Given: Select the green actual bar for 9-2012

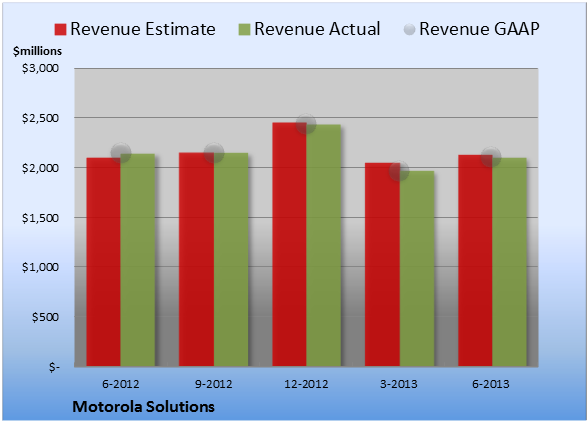Looking at the screenshot, I should pyautogui.click(x=231, y=260).
